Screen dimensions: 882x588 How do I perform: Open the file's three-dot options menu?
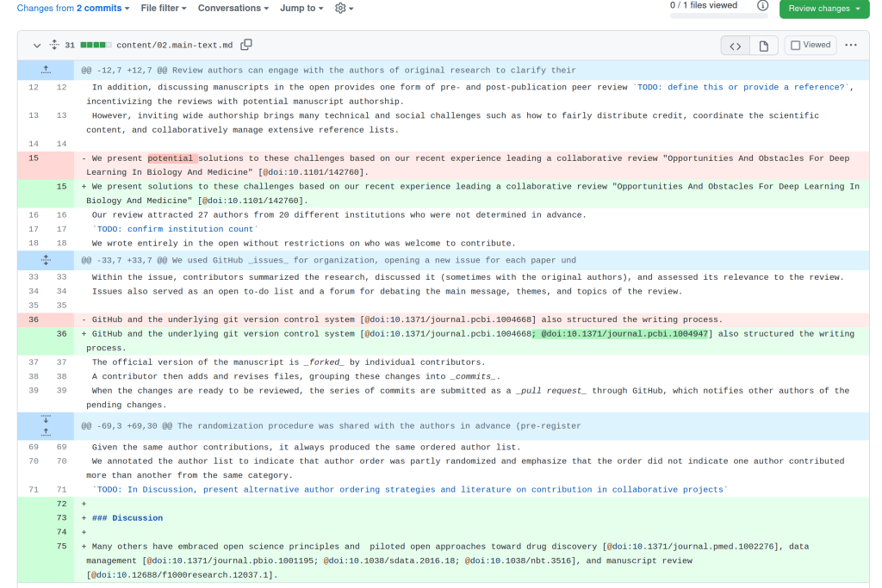pyautogui.click(x=851, y=46)
